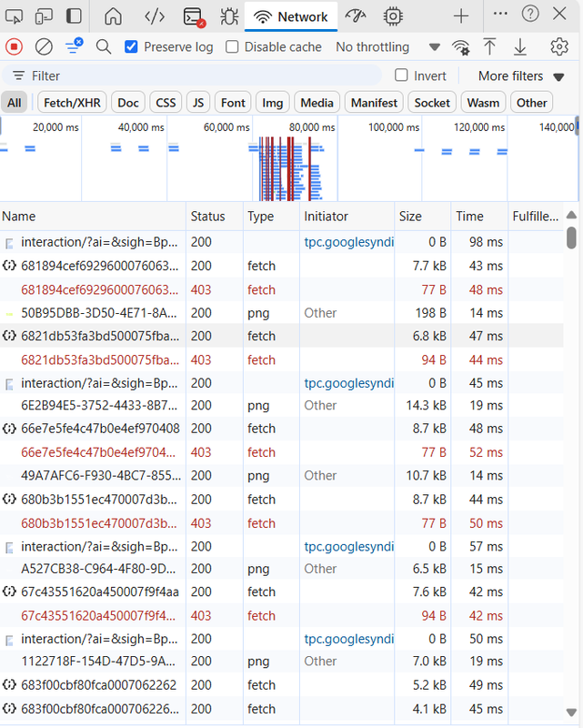Open the Customize DevTools ellipsis menu

pyautogui.click(x=500, y=14)
